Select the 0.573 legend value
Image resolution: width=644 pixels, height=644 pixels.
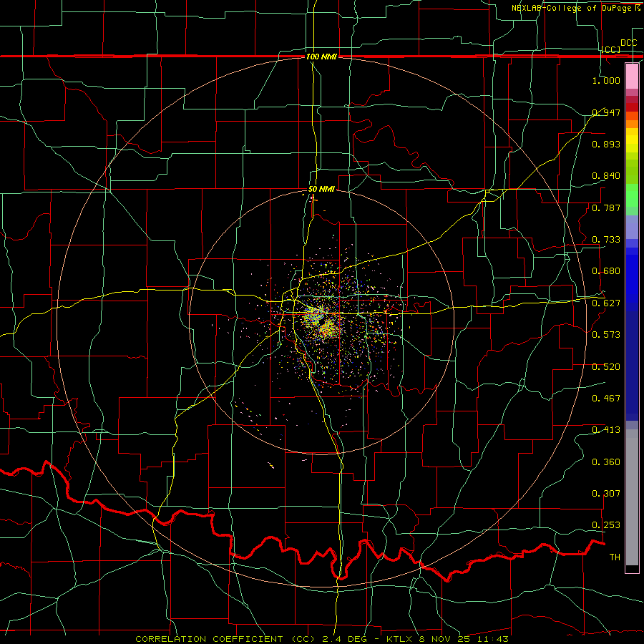[x=606, y=335]
